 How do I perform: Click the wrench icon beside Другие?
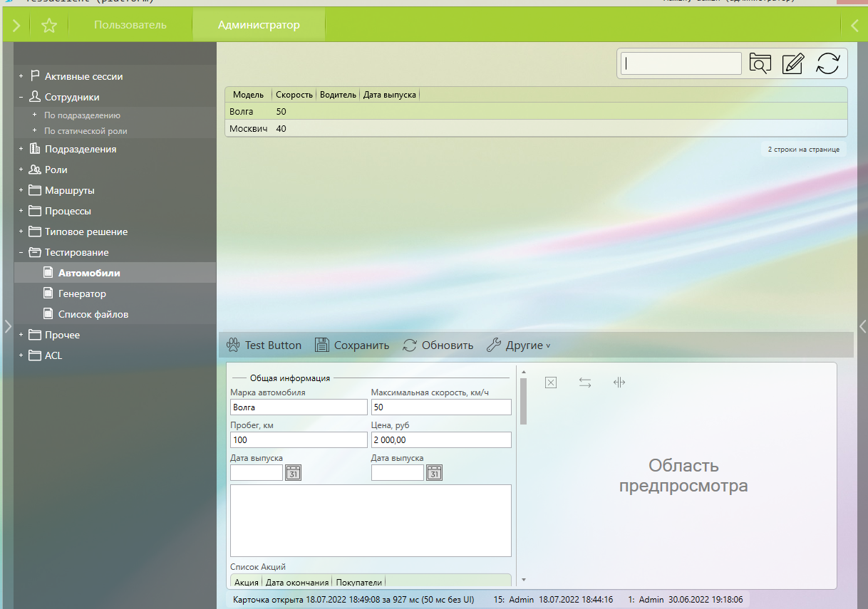[x=493, y=345]
